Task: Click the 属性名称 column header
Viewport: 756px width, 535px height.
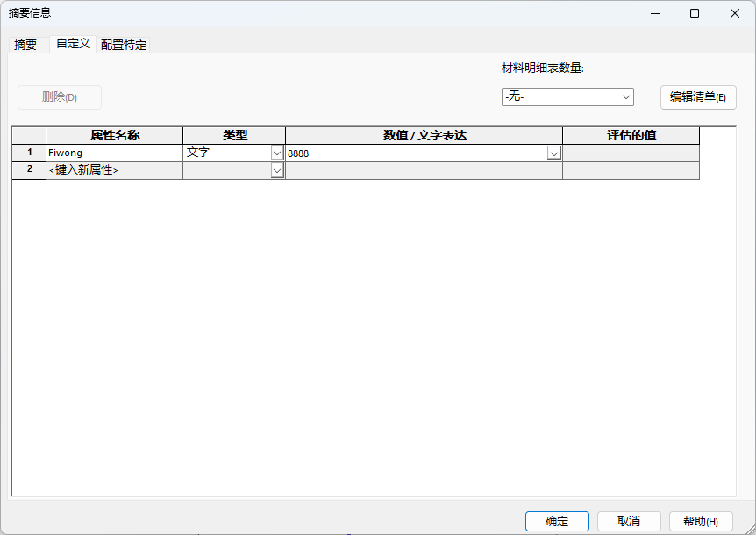Action: tap(114, 135)
